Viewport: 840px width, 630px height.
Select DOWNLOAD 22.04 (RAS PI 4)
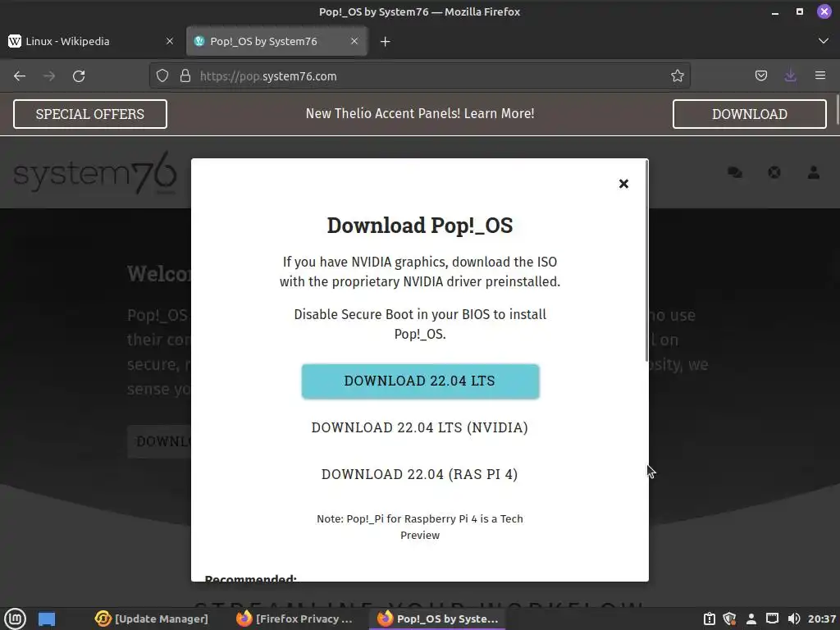(x=419, y=474)
